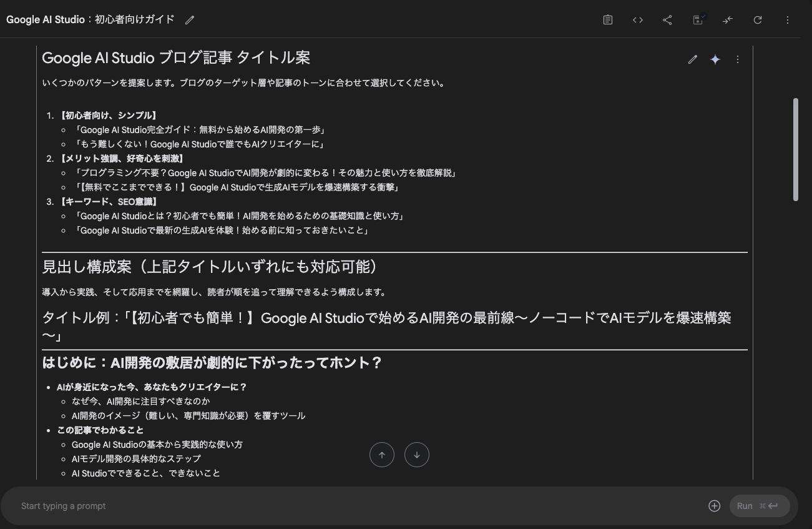Jump up with the up-arrow button
Viewport: 812px width, 529px height.
pos(382,455)
